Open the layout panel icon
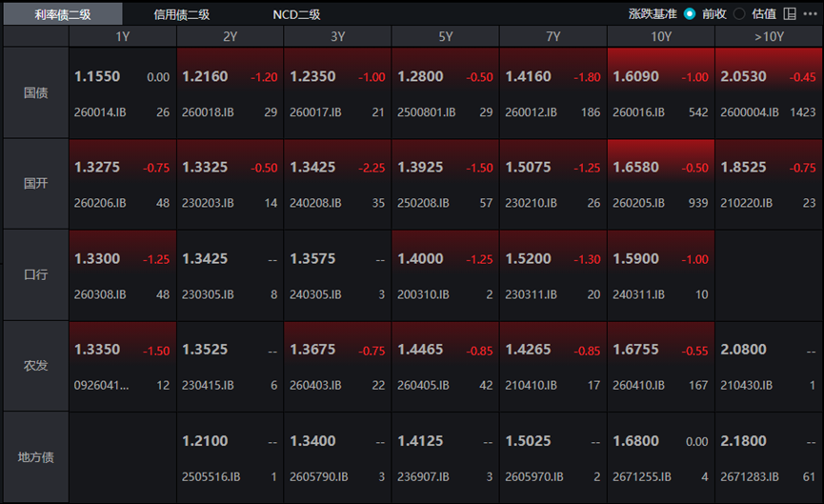 790,14
